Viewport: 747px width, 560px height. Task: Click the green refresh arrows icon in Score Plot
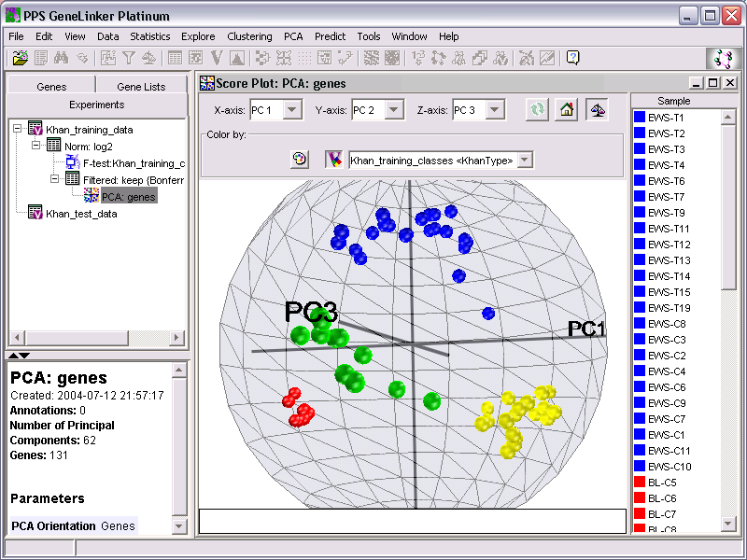(x=537, y=110)
